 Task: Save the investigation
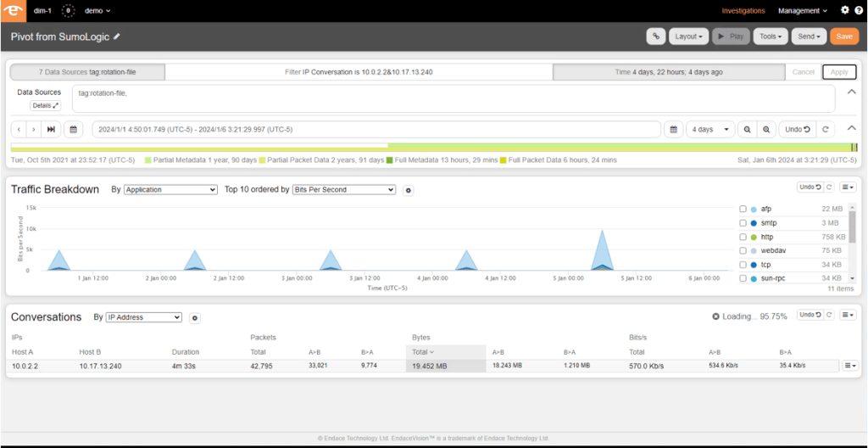pos(843,36)
